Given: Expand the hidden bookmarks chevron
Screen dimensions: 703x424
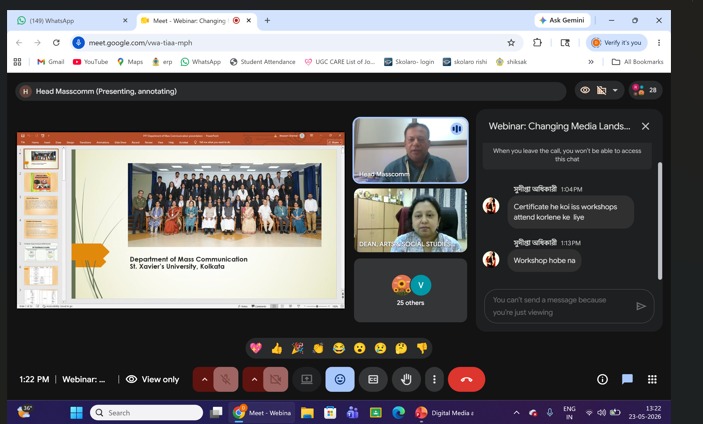Looking at the screenshot, I should [x=591, y=62].
